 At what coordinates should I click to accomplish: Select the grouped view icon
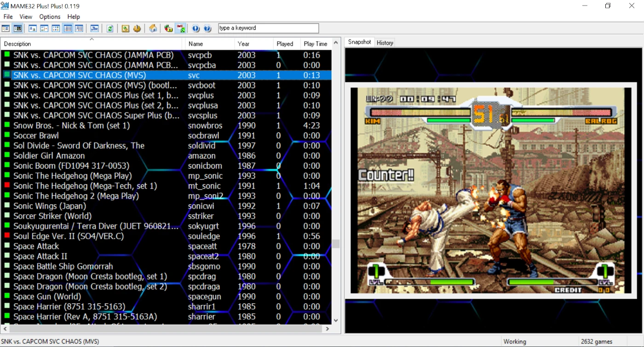point(79,28)
